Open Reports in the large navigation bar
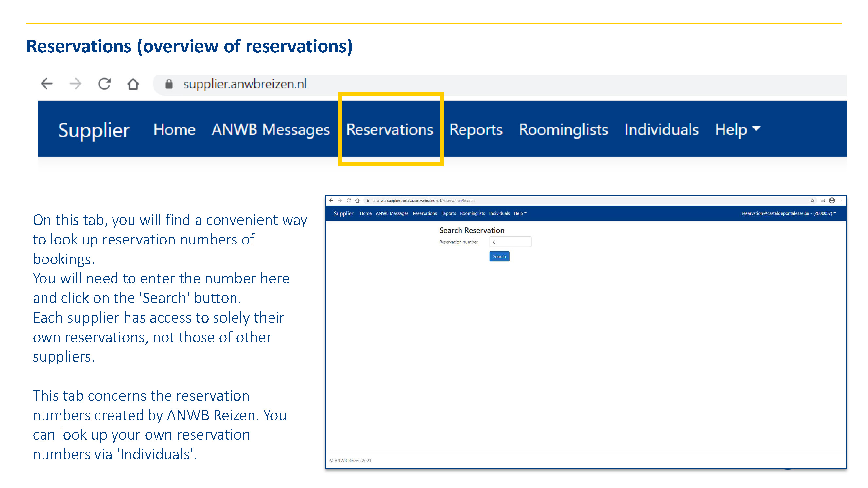This screenshot has width=868, height=488. [476, 130]
